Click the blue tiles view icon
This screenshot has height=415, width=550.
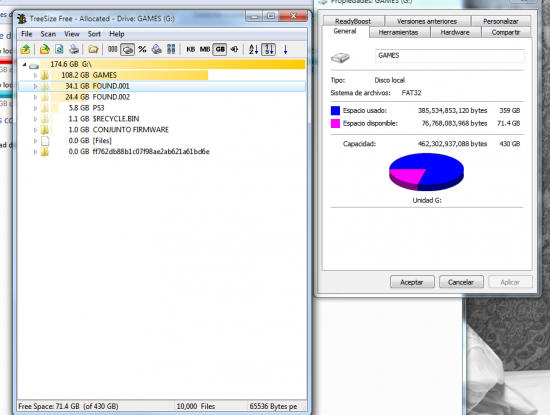(171, 49)
